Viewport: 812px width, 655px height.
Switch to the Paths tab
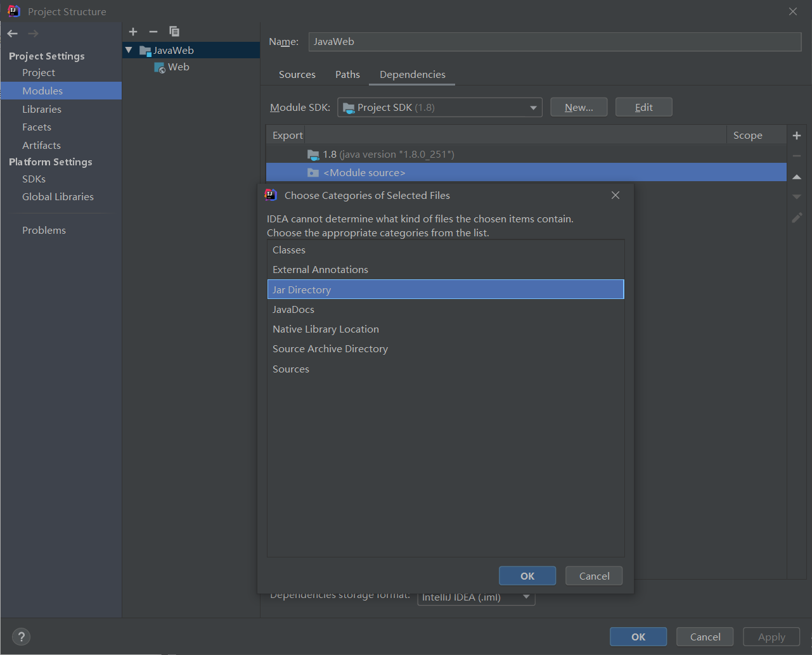coord(347,75)
